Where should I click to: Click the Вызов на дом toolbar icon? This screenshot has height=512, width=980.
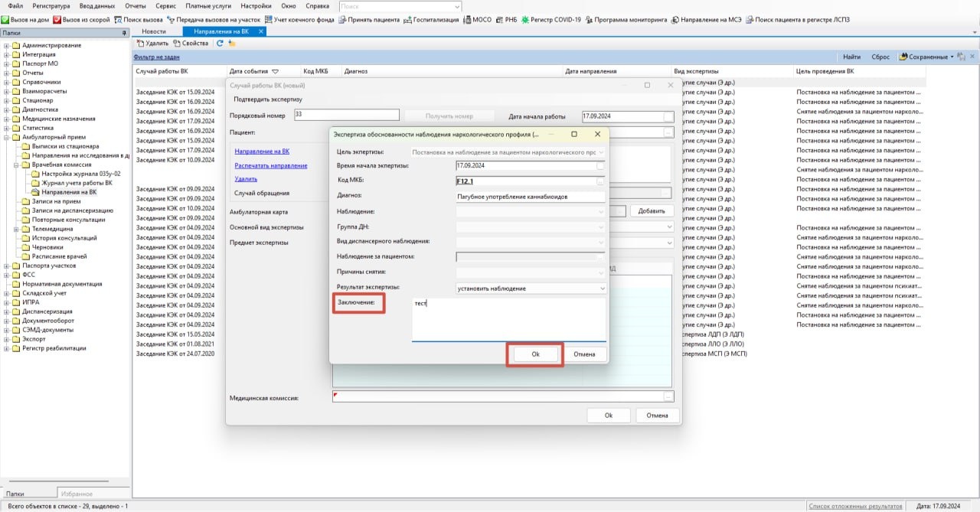(x=5, y=19)
